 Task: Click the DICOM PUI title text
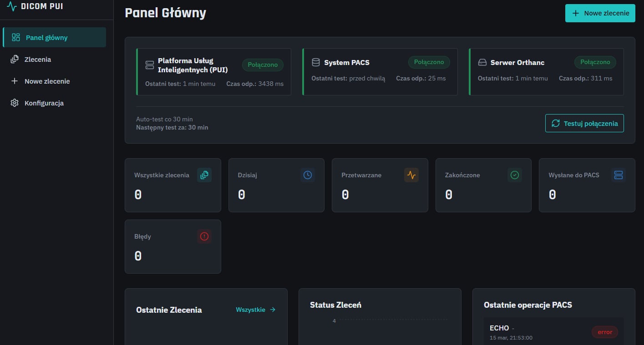tap(42, 6)
